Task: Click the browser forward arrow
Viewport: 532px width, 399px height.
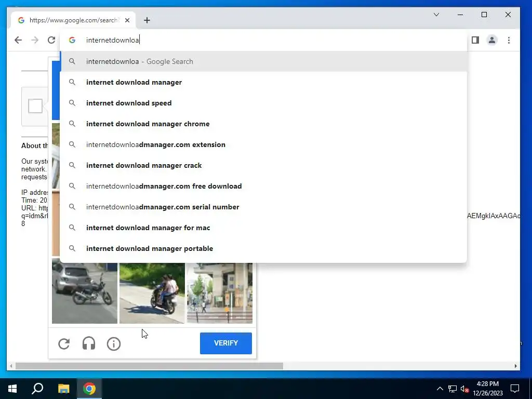Action: [35, 40]
